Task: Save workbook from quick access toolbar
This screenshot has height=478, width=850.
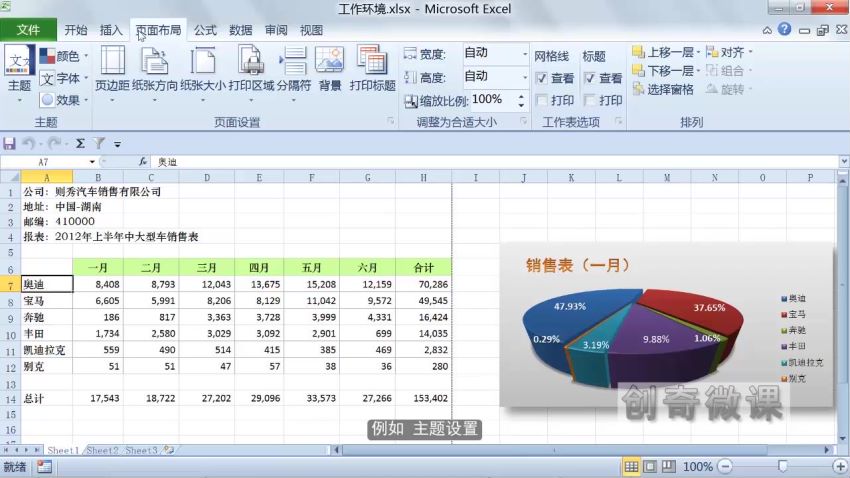Action: [9, 144]
